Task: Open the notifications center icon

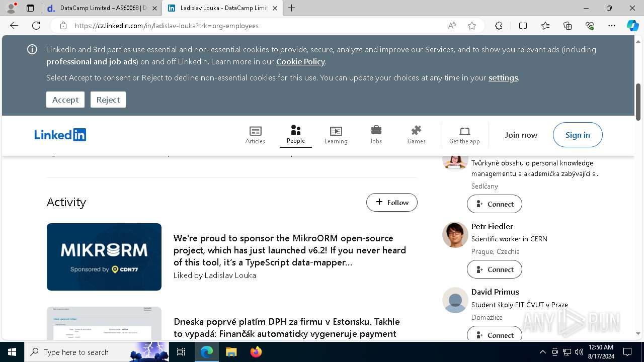Action: click(627, 352)
